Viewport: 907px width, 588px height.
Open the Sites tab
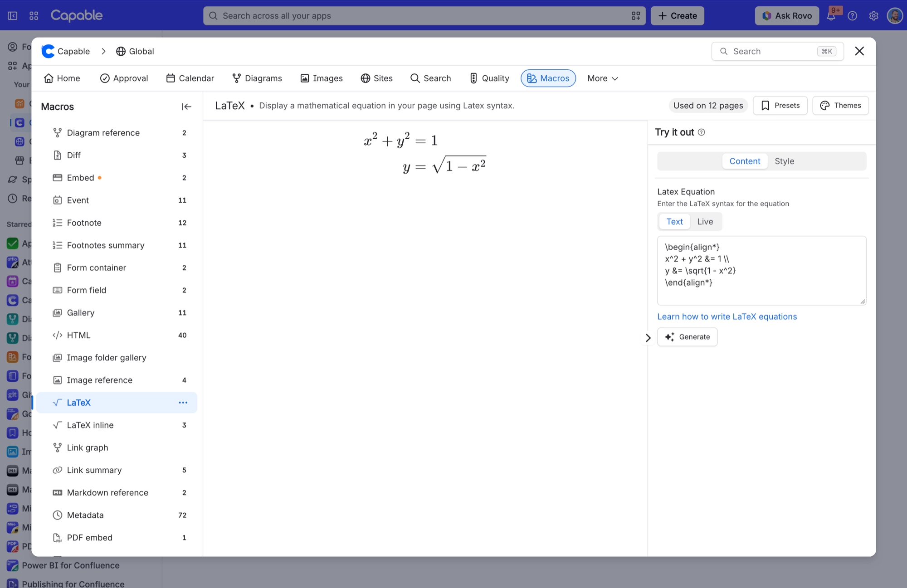pyautogui.click(x=377, y=78)
